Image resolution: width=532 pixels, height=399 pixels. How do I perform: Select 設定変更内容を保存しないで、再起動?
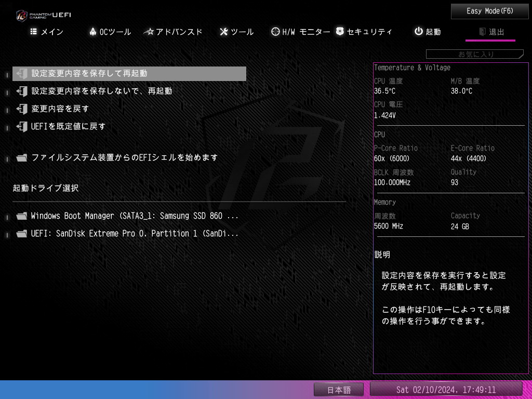[x=129, y=91]
